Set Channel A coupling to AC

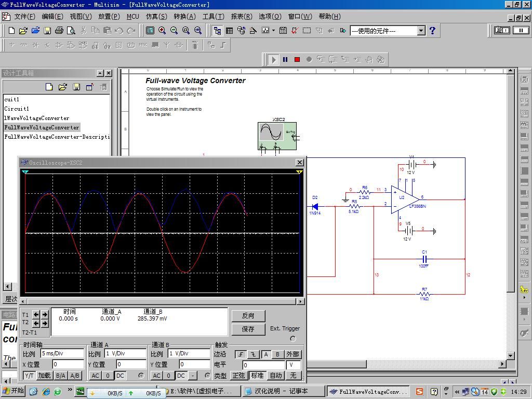96,376
